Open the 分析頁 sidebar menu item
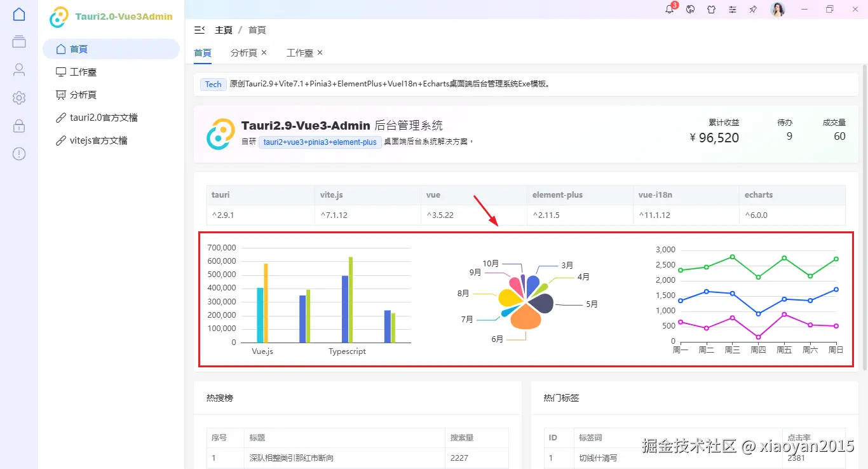Image resolution: width=868 pixels, height=469 pixels. pos(111,95)
